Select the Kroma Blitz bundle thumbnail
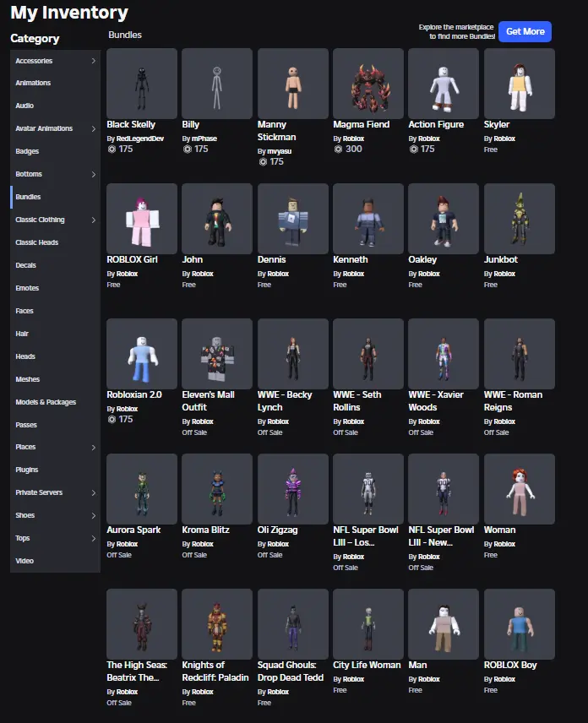This screenshot has width=588, height=723. 217,489
